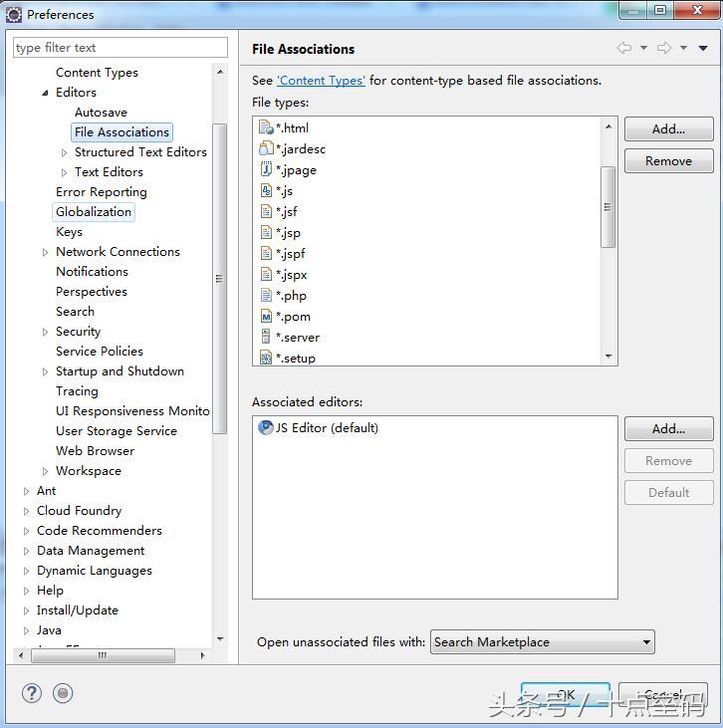The width and height of the screenshot is (723, 728).
Task: Click the tree vertical scrollbar thumb
Action: pyautogui.click(x=220, y=279)
